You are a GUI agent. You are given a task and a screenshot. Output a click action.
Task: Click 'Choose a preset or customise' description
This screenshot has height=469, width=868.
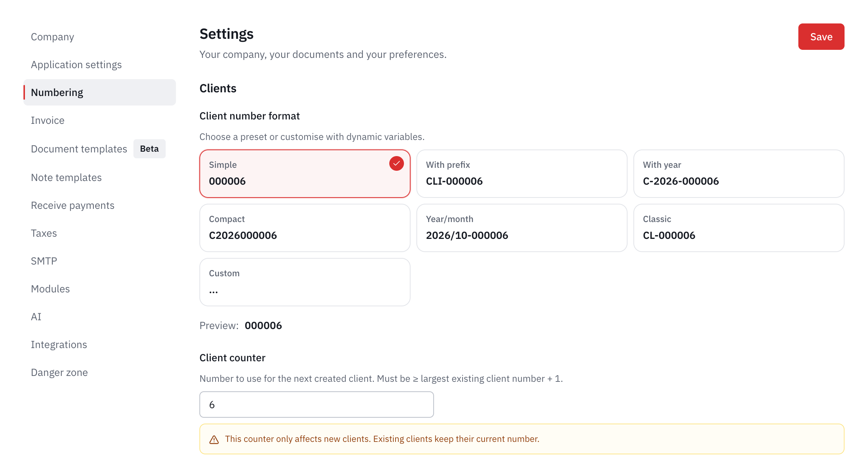point(312,137)
